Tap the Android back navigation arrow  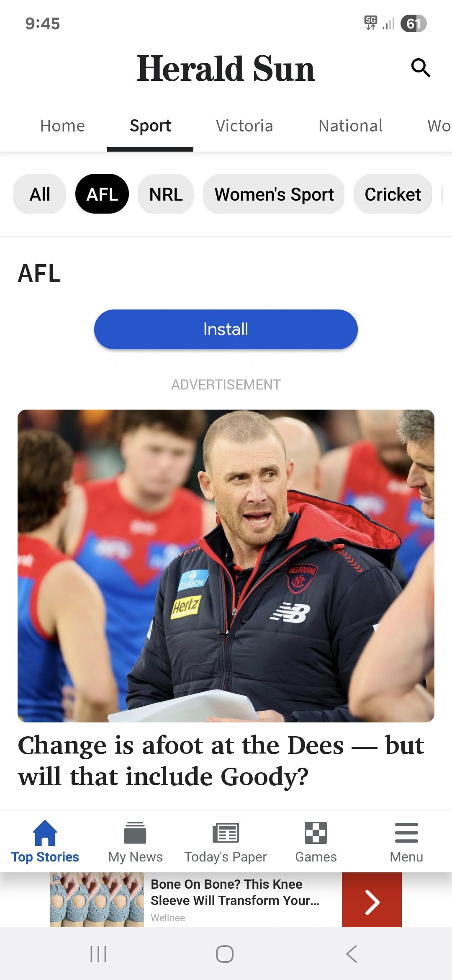[352, 954]
